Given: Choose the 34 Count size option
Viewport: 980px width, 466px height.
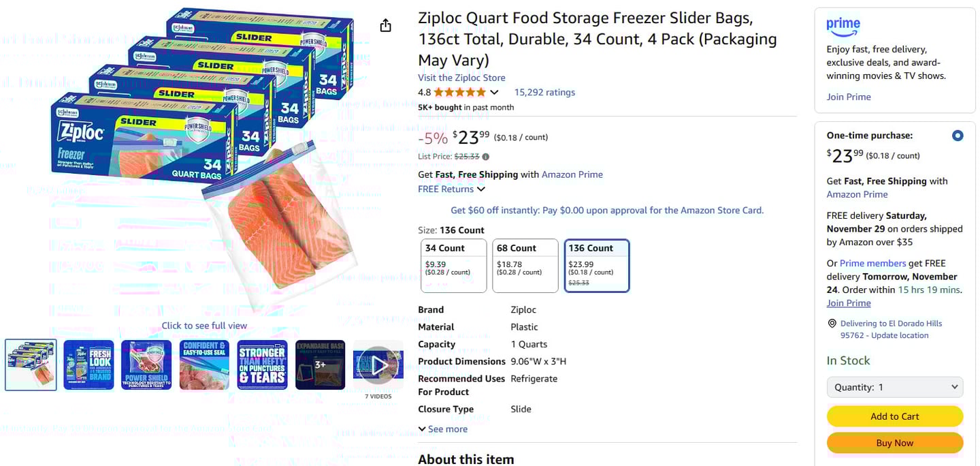Looking at the screenshot, I should coord(454,265).
